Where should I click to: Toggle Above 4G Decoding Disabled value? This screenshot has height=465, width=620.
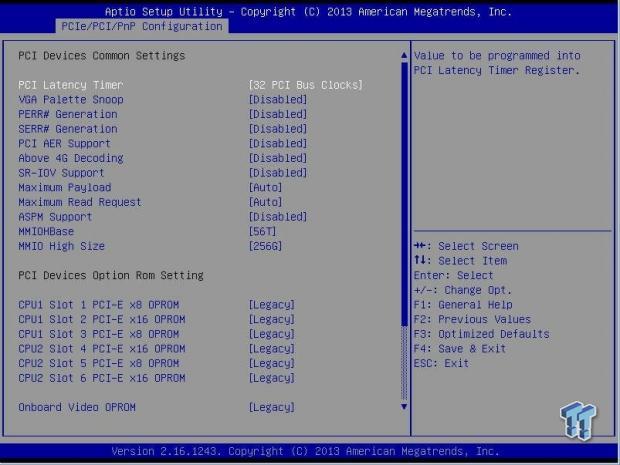(278, 158)
